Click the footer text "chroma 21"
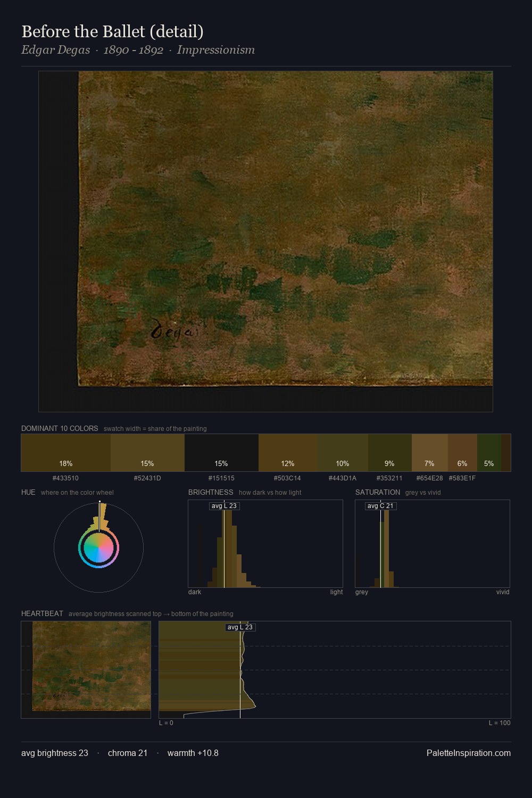This screenshot has height=798, width=532. pyautogui.click(x=128, y=753)
